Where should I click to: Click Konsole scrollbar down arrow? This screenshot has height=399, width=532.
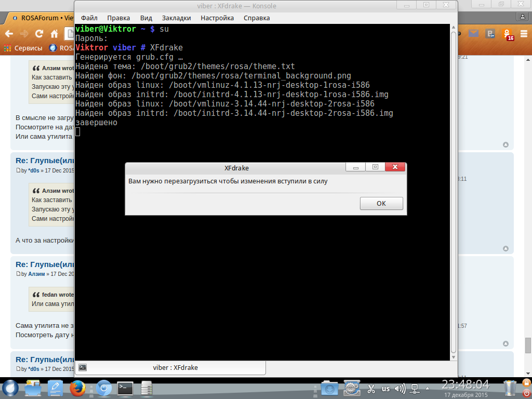pos(454,357)
